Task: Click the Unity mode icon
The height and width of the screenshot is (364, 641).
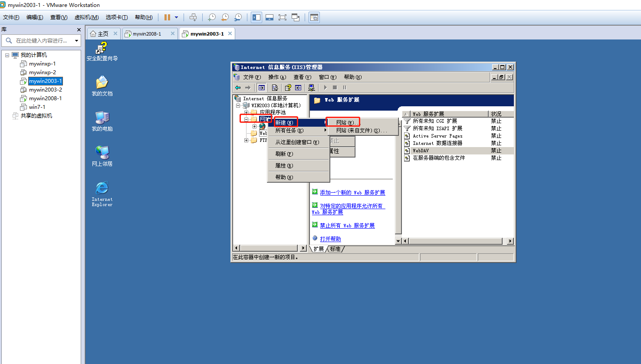Action: [296, 17]
